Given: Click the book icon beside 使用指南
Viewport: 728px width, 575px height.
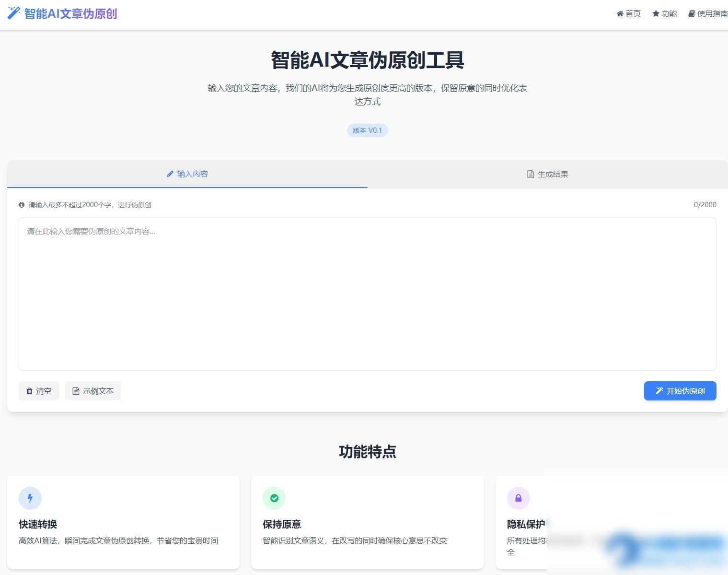Looking at the screenshot, I should (691, 13).
